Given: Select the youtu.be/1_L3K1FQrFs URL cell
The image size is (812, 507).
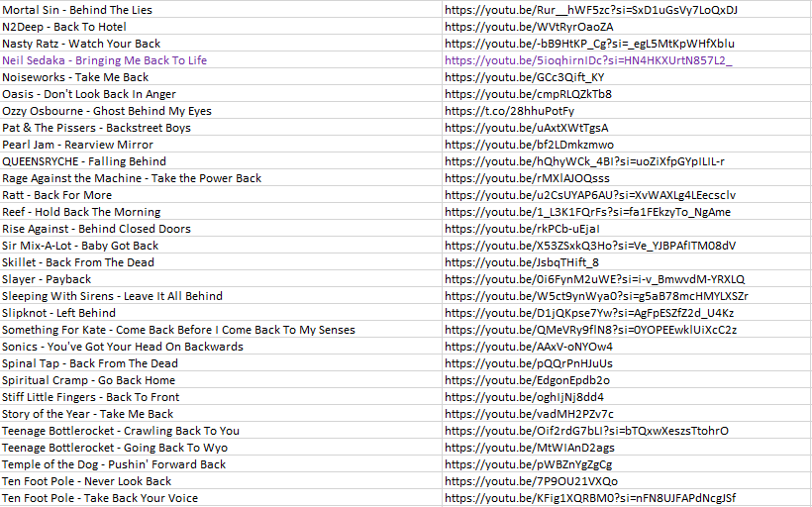Looking at the screenshot, I should (627, 211).
